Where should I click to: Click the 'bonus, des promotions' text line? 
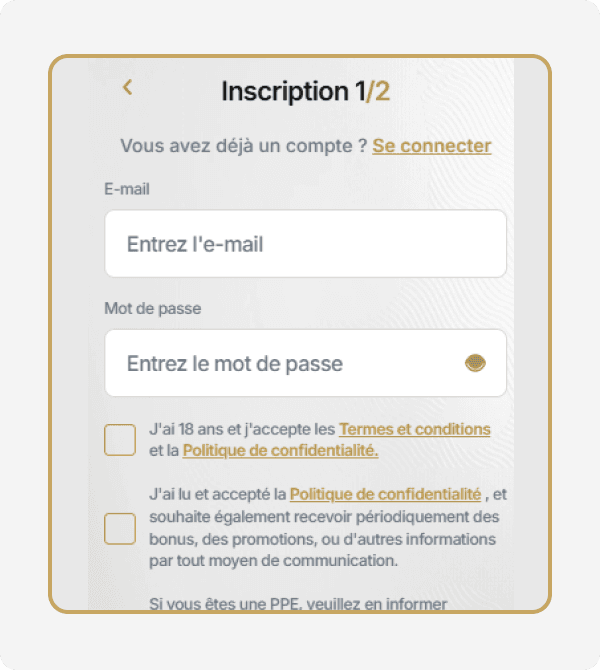point(322,539)
